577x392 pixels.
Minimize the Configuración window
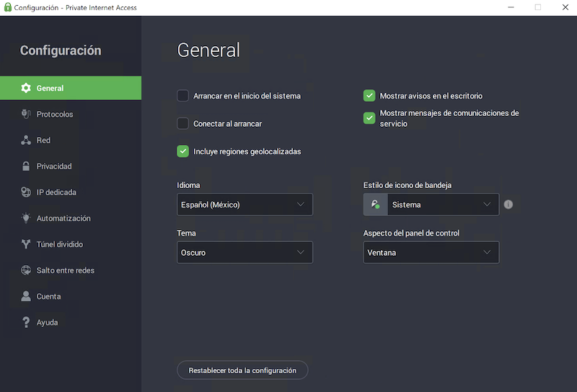point(511,7)
